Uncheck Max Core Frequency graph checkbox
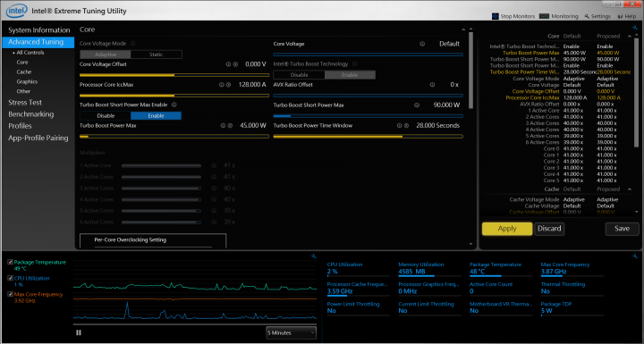The height and width of the screenshot is (344, 644). (10, 294)
